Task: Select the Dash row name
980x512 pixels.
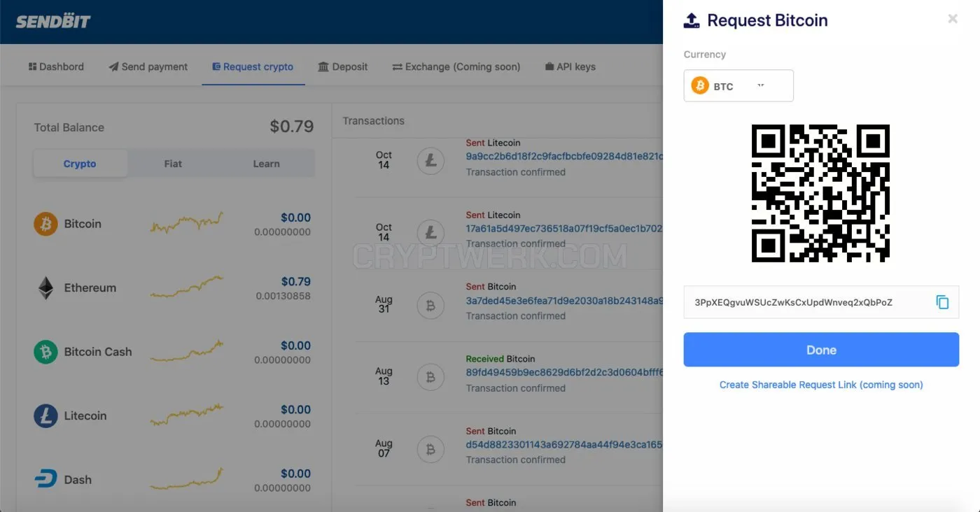Action: point(78,480)
